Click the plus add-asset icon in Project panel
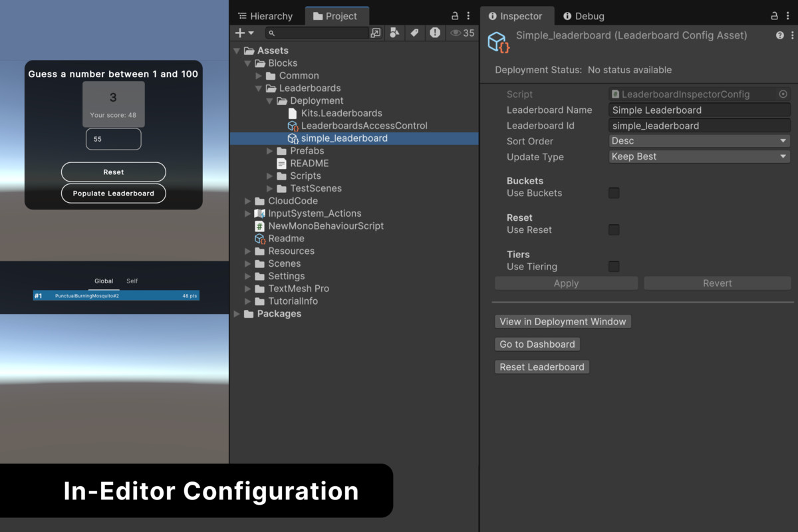 (240, 33)
